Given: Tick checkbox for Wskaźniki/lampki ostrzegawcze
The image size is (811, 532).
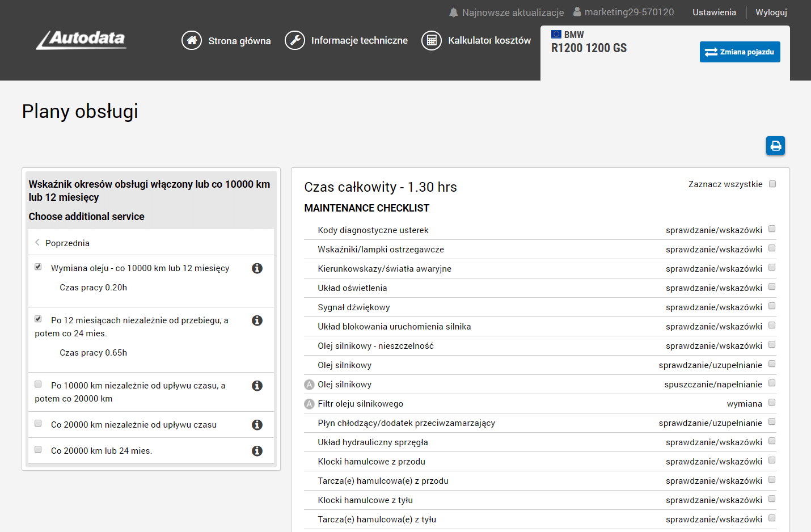Looking at the screenshot, I should pyautogui.click(x=772, y=248).
